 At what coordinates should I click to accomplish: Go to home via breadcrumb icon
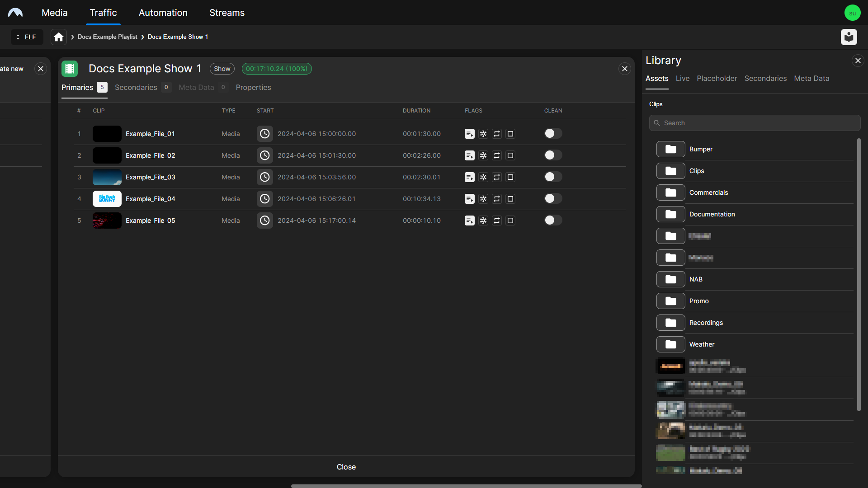(x=59, y=37)
